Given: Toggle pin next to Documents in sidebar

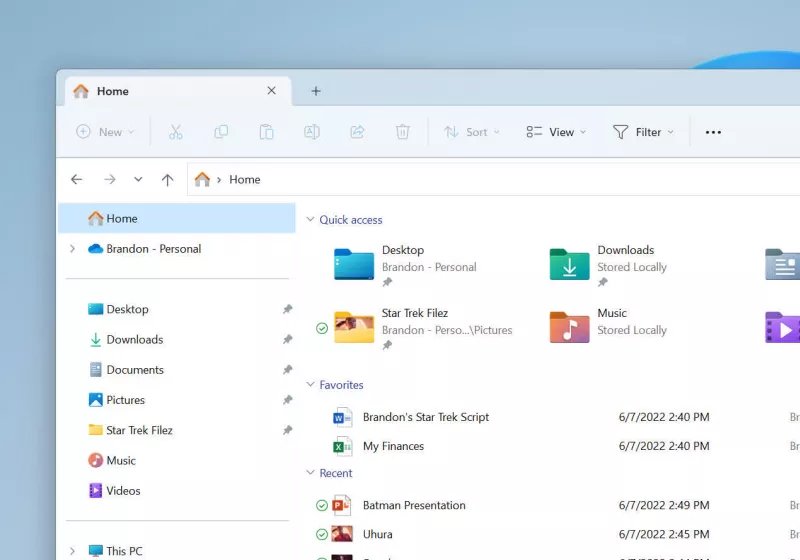Looking at the screenshot, I should click(x=287, y=370).
